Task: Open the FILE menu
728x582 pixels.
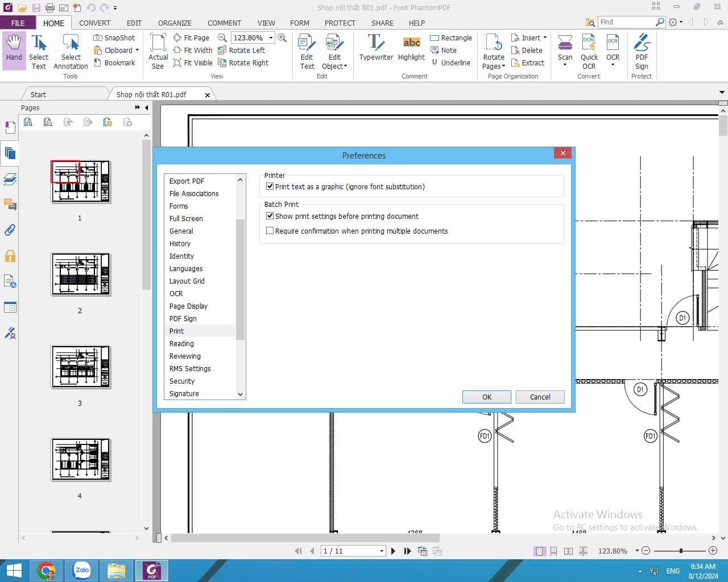Action: (18, 23)
